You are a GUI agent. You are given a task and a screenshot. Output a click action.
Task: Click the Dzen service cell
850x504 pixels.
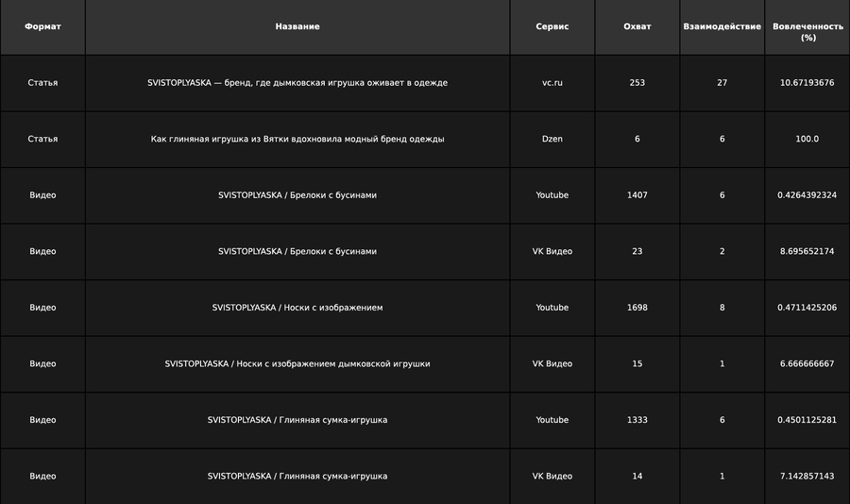(552, 139)
